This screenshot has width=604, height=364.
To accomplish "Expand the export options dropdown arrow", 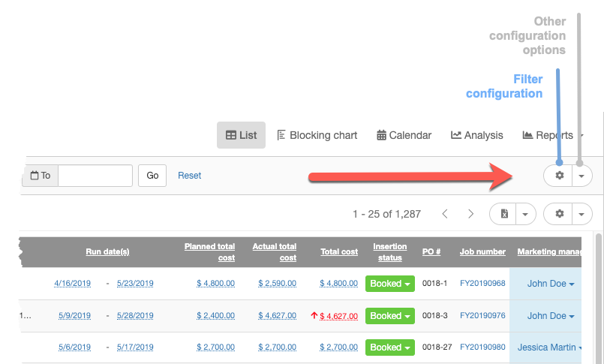I will [x=525, y=214].
